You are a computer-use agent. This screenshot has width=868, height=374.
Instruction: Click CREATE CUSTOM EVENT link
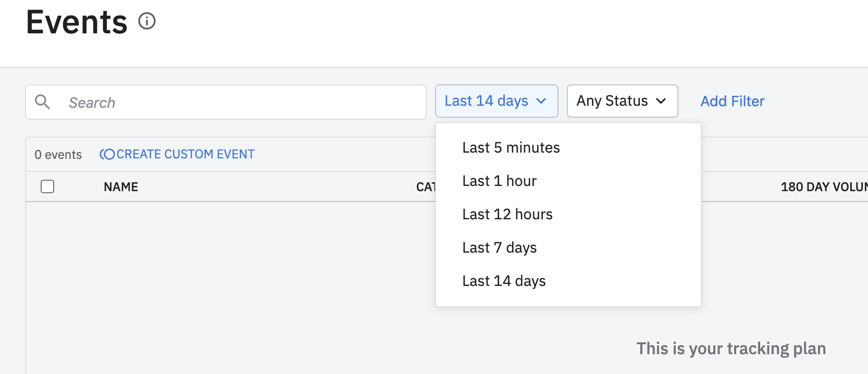185,154
